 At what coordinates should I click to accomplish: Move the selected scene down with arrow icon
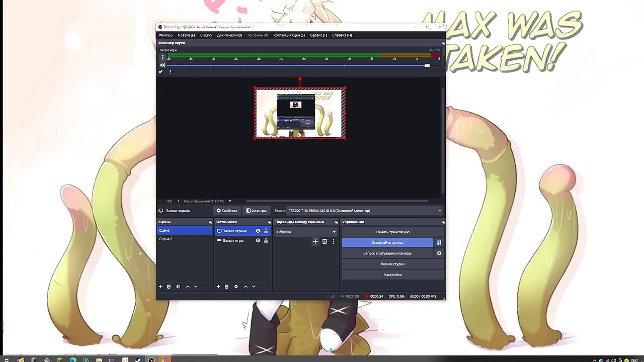click(196, 286)
